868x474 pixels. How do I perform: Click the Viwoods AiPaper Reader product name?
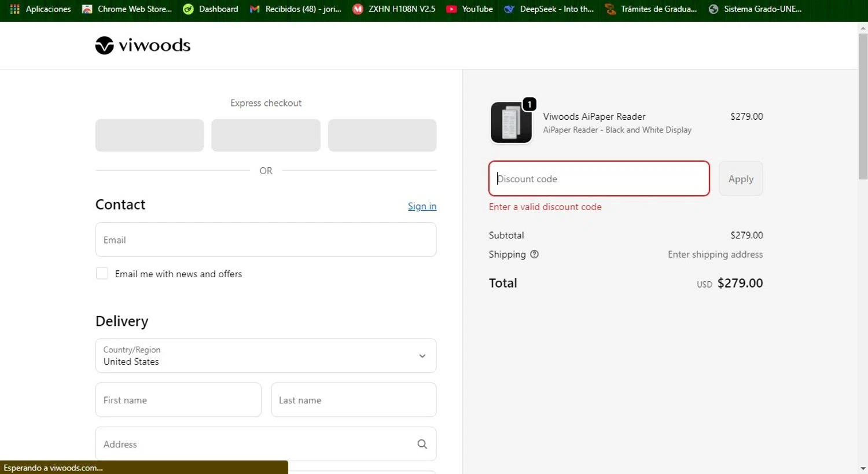(x=594, y=116)
